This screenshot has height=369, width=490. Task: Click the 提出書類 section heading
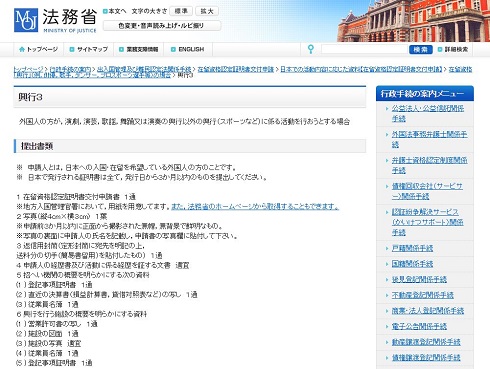(x=37, y=146)
